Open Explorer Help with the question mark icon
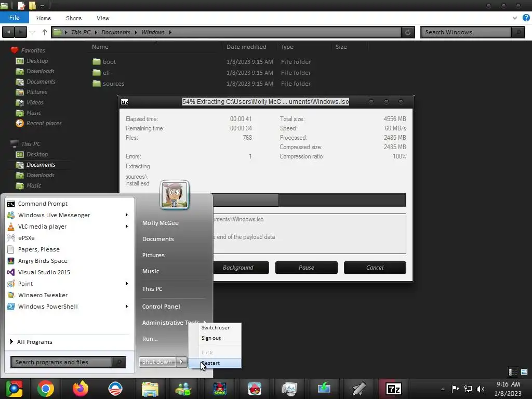532x399 pixels. [526, 18]
